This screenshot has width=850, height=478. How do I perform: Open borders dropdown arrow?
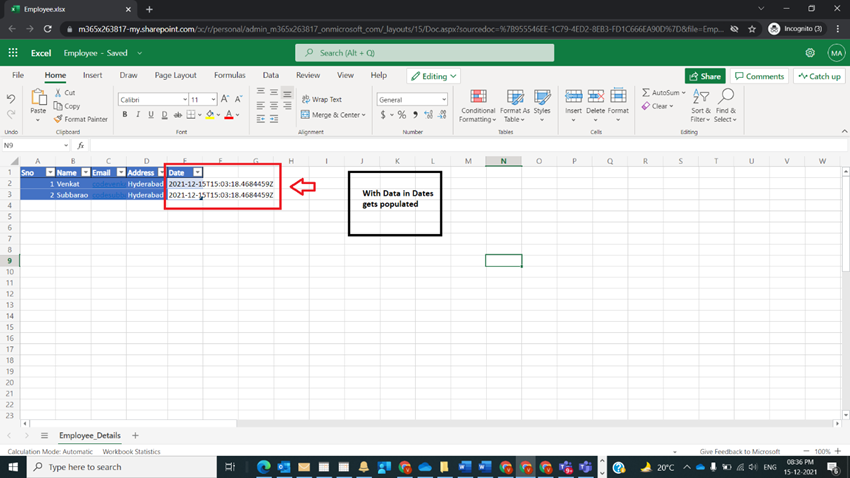coord(199,115)
